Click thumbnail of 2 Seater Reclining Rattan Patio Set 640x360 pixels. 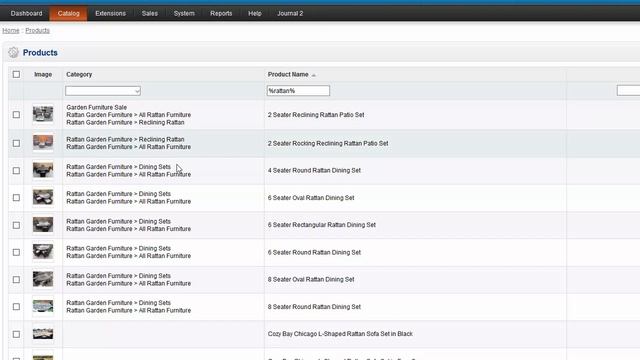point(43,114)
